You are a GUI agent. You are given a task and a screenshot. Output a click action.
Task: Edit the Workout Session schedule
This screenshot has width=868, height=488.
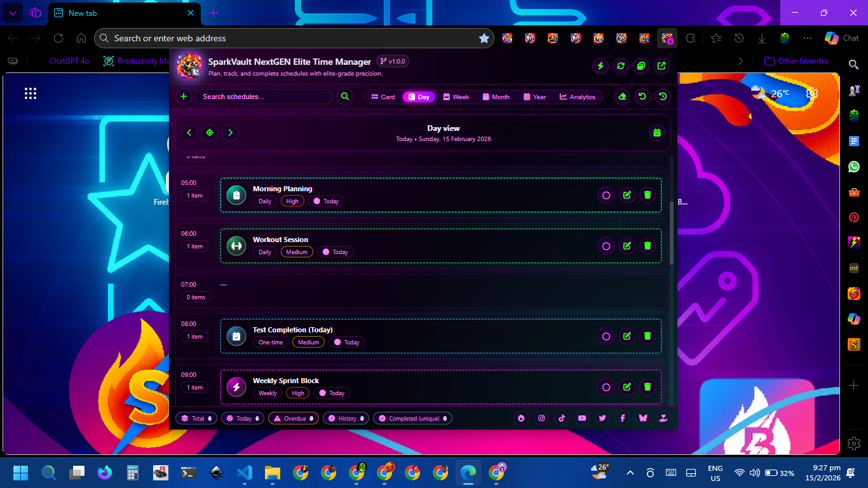pyautogui.click(x=627, y=246)
